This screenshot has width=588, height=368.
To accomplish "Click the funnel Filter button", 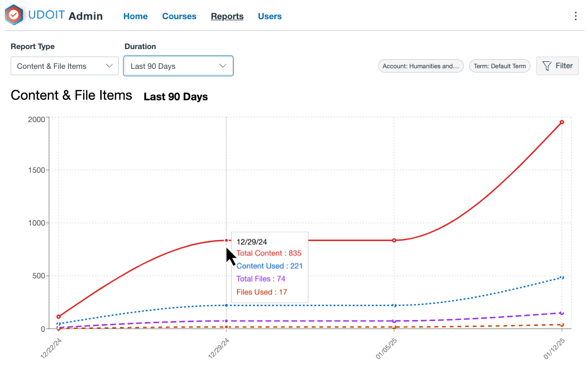I will coord(557,66).
